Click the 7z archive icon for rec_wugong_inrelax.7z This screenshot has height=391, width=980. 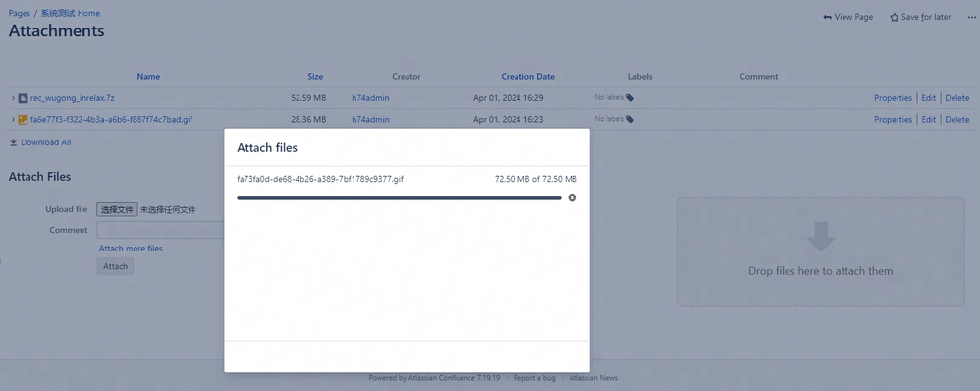click(24, 98)
